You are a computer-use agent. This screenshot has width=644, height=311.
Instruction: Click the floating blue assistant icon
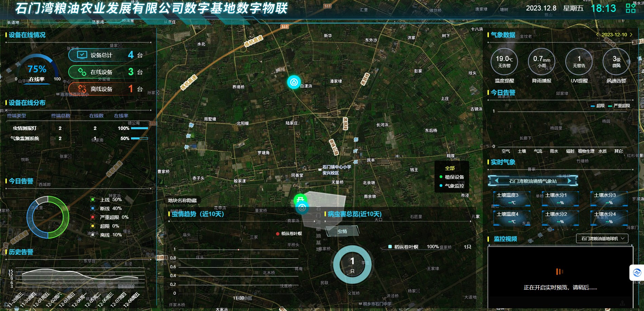pos(637,272)
